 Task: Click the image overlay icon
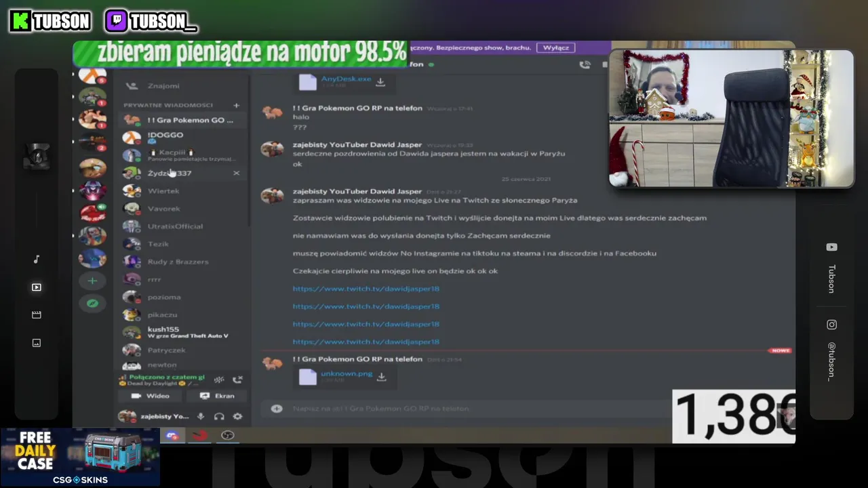pos(37,343)
